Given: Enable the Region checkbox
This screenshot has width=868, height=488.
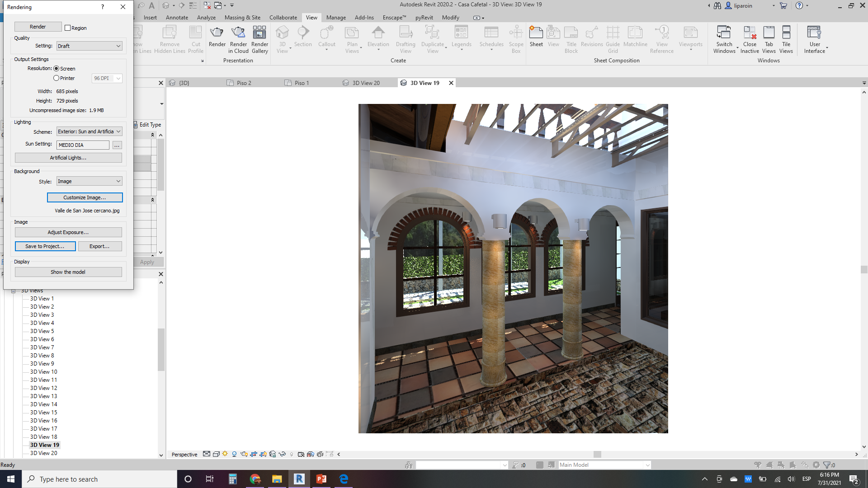Looking at the screenshot, I should click(68, 28).
